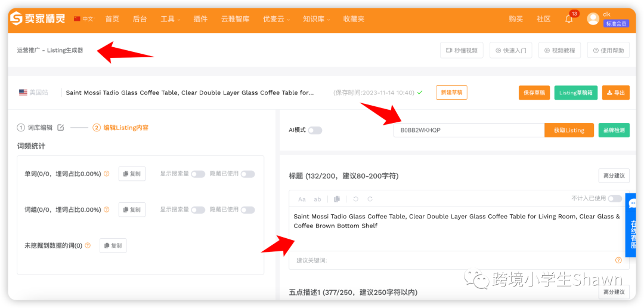Click the draft title Saint Mossi Tadio text

[190, 93]
